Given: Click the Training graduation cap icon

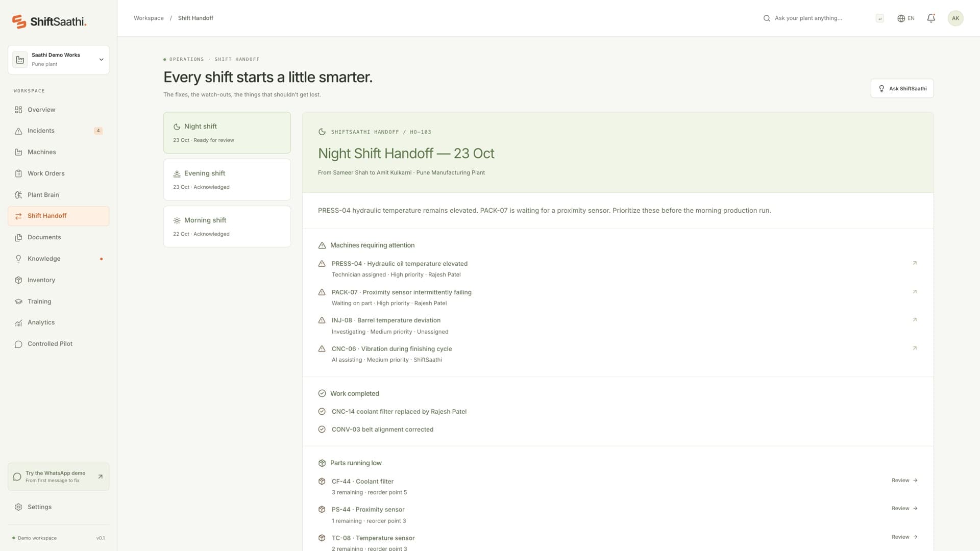Looking at the screenshot, I should tap(18, 302).
